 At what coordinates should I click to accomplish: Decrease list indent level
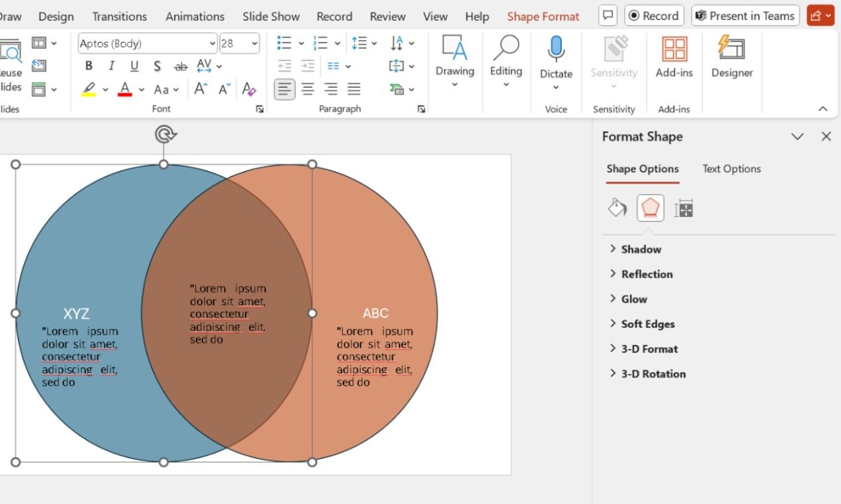[285, 66]
